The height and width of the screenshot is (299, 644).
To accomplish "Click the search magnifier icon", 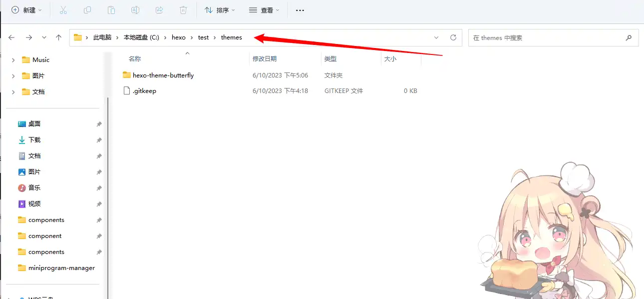I will (629, 37).
